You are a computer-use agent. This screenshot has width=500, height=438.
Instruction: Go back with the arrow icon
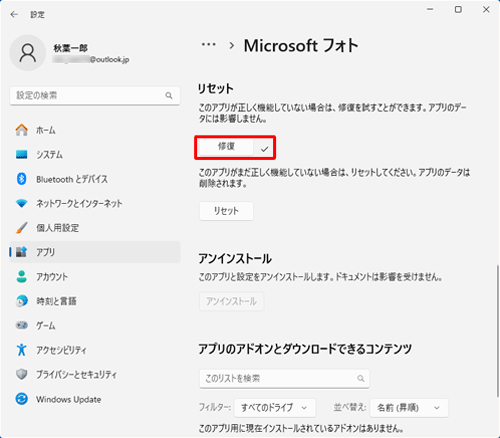(x=14, y=14)
